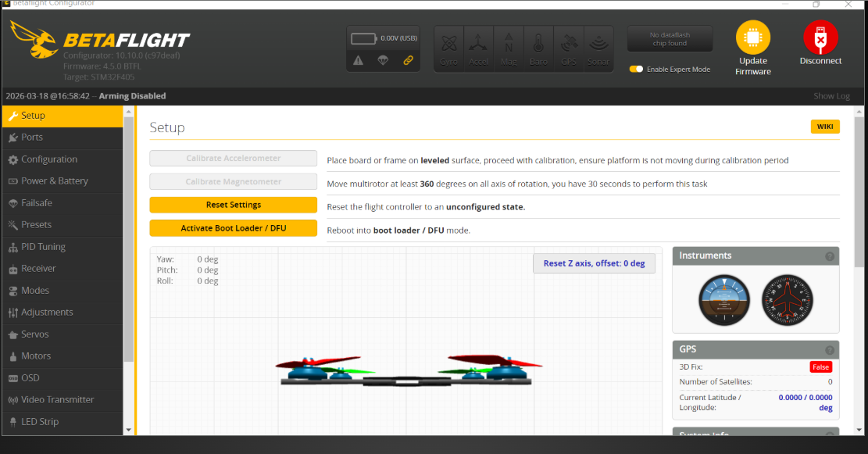This screenshot has width=868, height=454.
Task: Open the PID Tuning tab
Action: pos(43,247)
